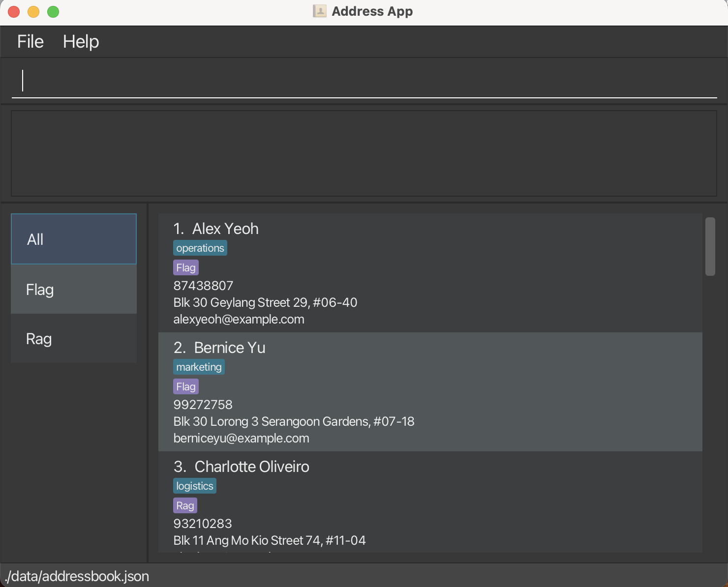Click the operations tag on Alex Yeoh

[x=200, y=248]
